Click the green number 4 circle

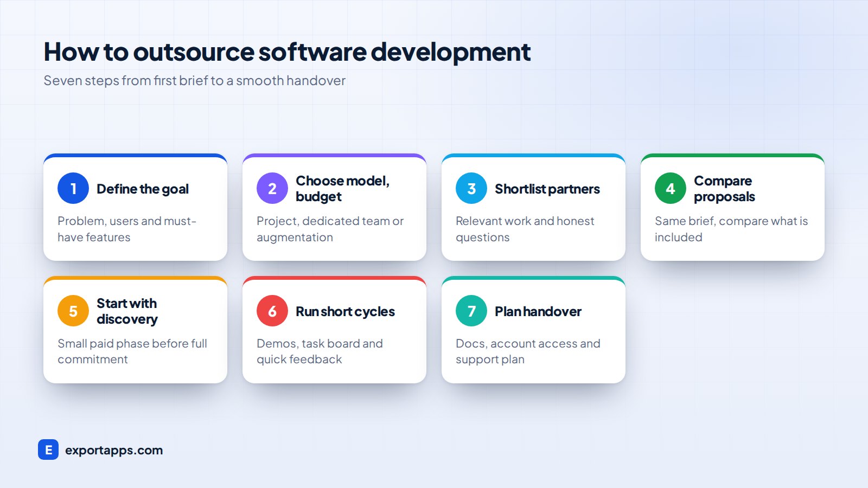point(671,188)
